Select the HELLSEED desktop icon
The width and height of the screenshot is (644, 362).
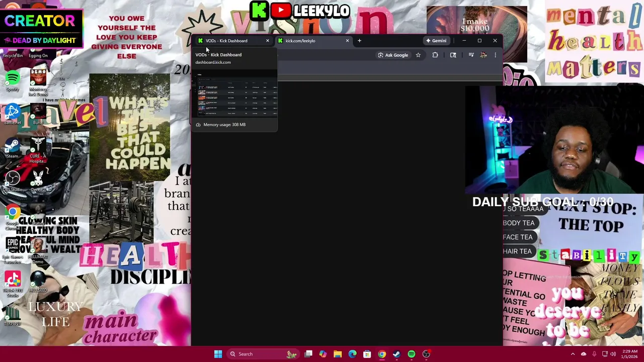coord(38,283)
